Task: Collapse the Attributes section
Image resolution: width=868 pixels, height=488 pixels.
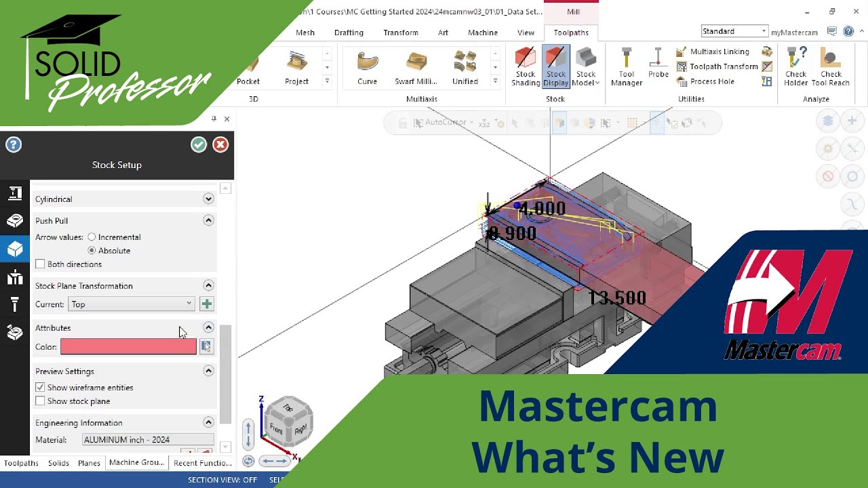Action: tap(209, 327)
